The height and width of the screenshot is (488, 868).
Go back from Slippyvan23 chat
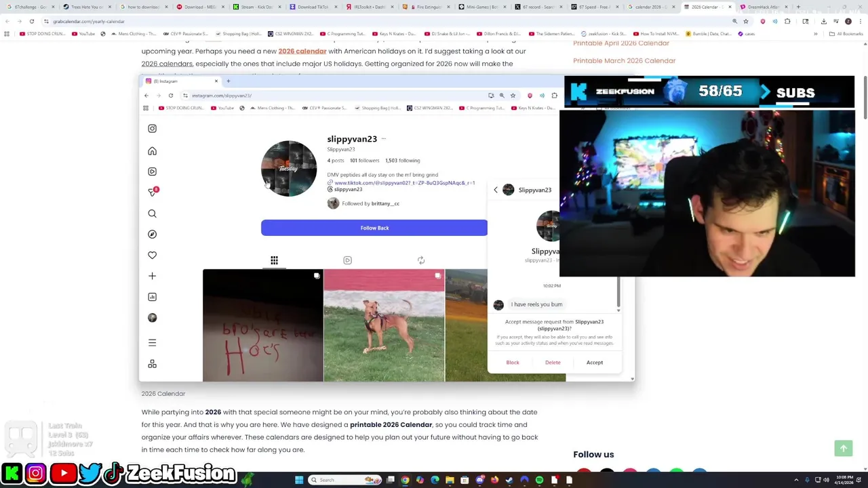coord(496,190)
